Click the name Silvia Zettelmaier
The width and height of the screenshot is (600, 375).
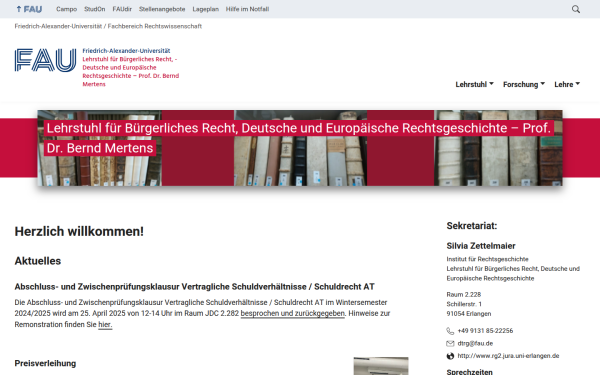tap(481, 246)
